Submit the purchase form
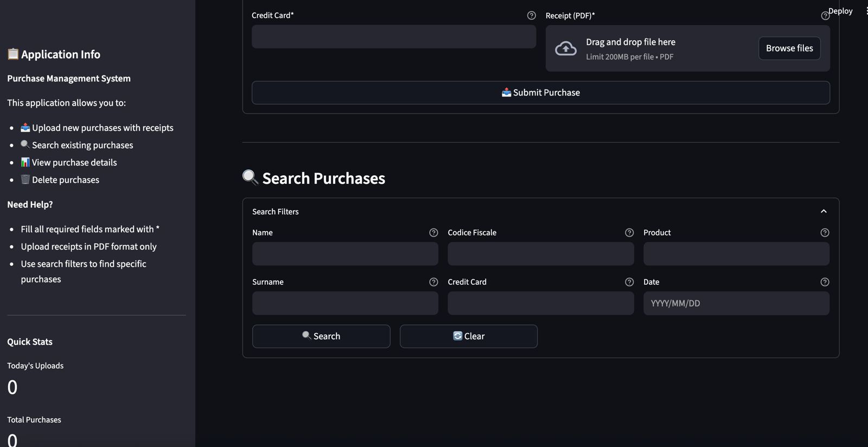This screenshot has width=868, height=447. click(x=540, y=93)
